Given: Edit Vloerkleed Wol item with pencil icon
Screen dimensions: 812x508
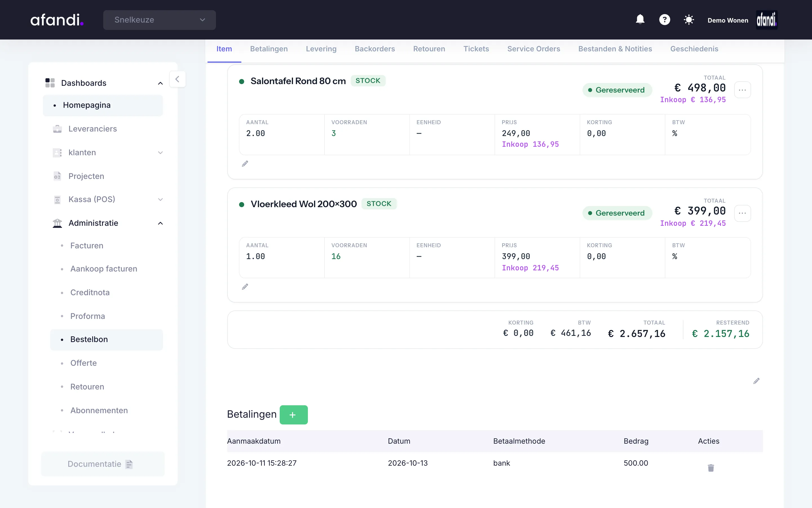Looking at the screenshot, I should click(245, 286).
